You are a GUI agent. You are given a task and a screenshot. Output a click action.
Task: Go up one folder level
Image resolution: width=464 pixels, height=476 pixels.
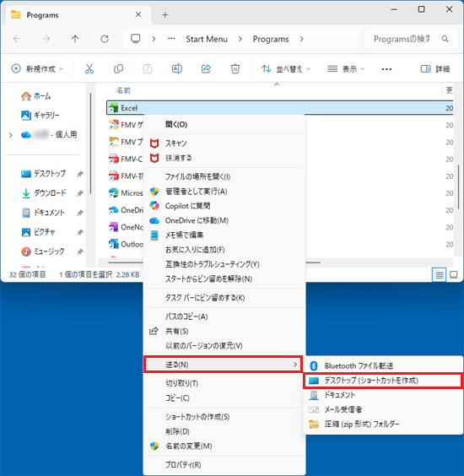[75, 39]
